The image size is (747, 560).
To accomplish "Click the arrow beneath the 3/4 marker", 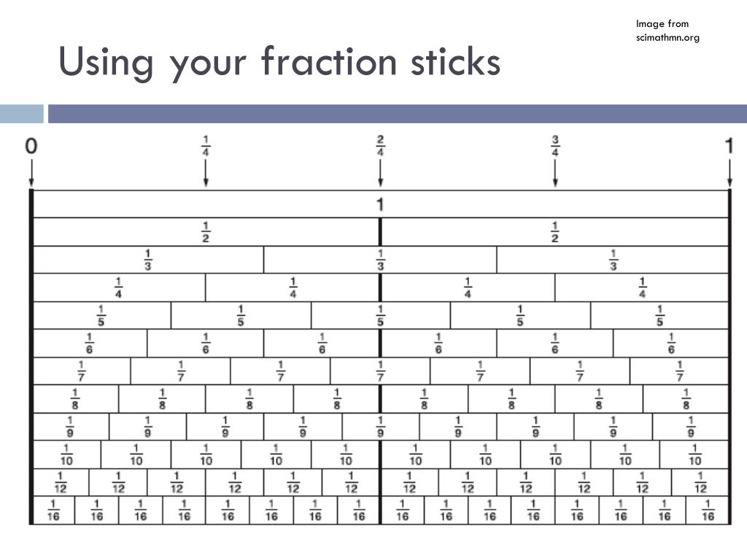I will [555, 172].
